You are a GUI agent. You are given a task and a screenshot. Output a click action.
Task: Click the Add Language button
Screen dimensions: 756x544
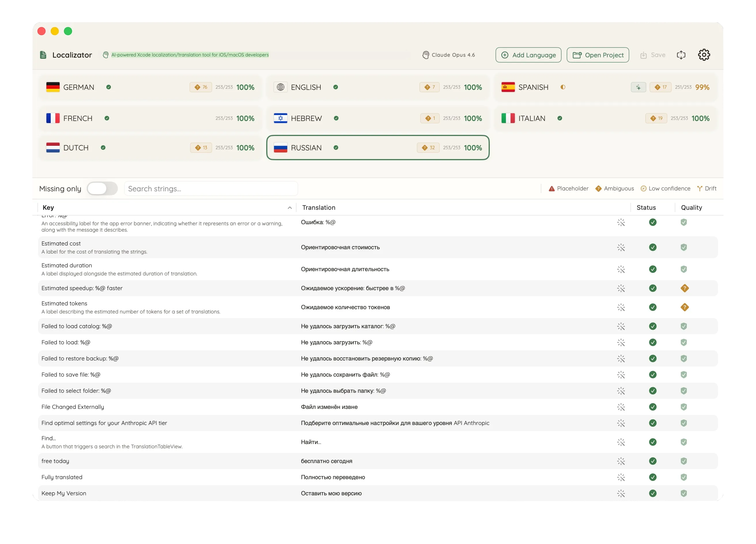(528, 55)
